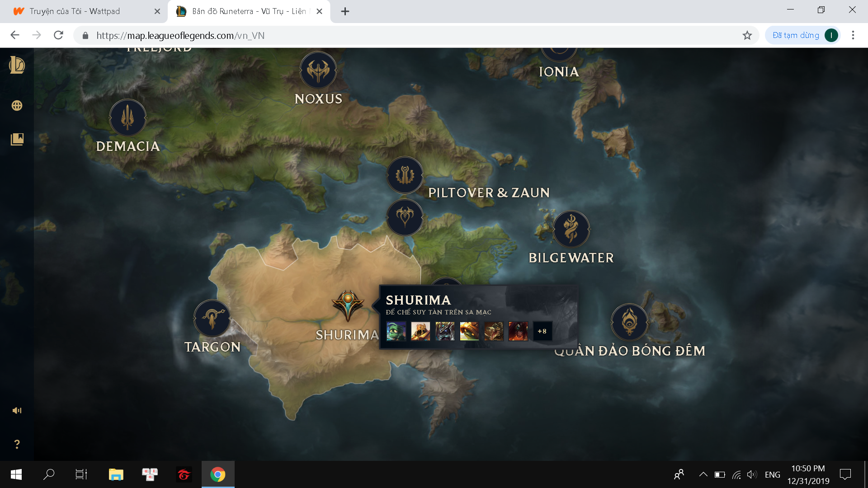The image size is (868, 488).
Task: Open the volume control tray icon
Action: pos(752,474)
